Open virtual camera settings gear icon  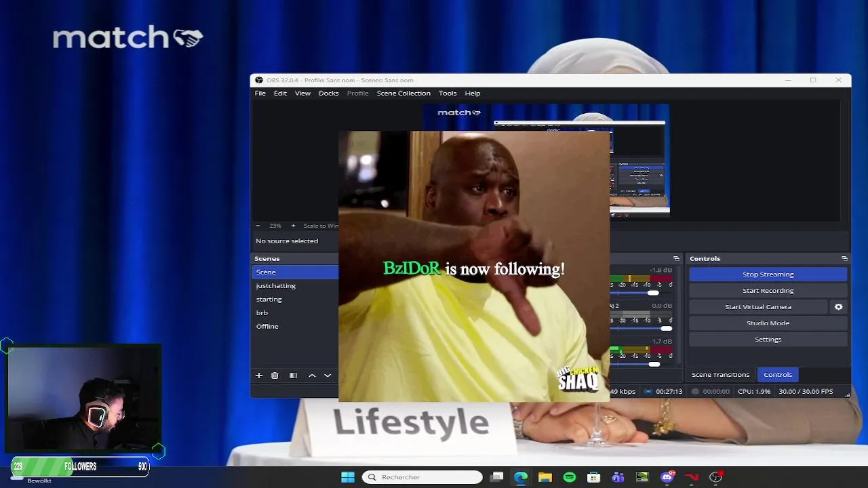[838, 307]
